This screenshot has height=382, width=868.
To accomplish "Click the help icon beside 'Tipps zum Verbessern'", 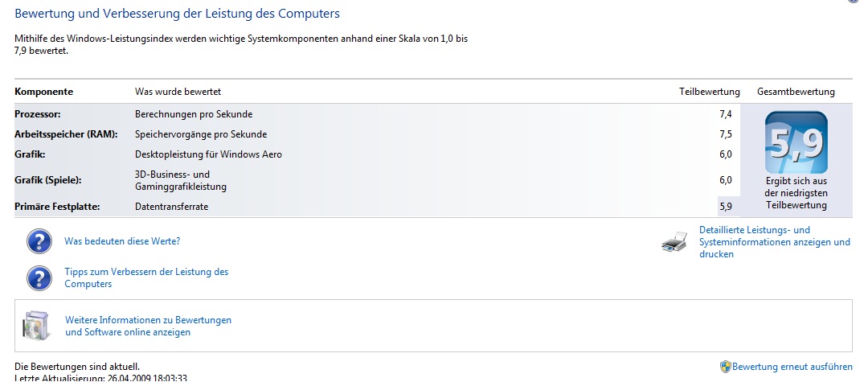I will pyautogui.click(x=39, y=278).
